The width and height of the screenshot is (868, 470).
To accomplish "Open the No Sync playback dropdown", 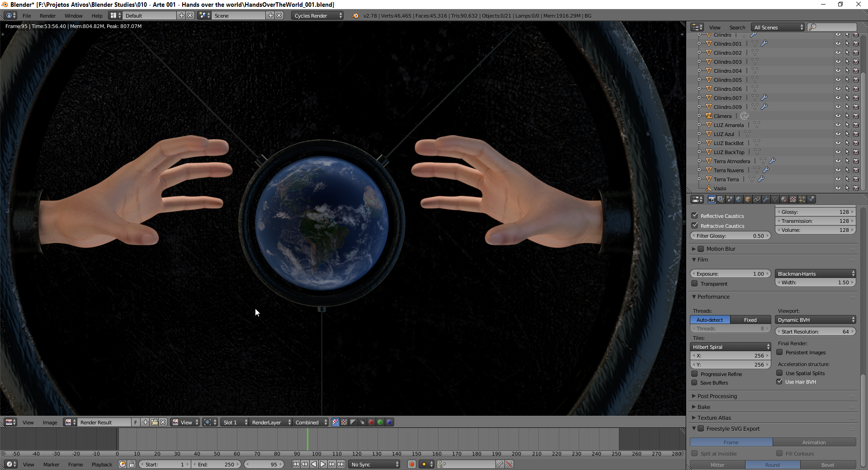I will 374,464.
